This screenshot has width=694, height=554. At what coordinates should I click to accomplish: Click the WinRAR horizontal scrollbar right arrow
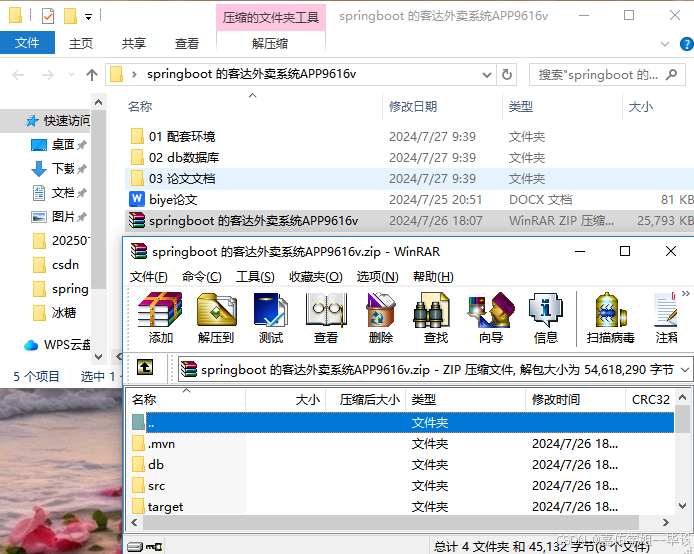666,523
